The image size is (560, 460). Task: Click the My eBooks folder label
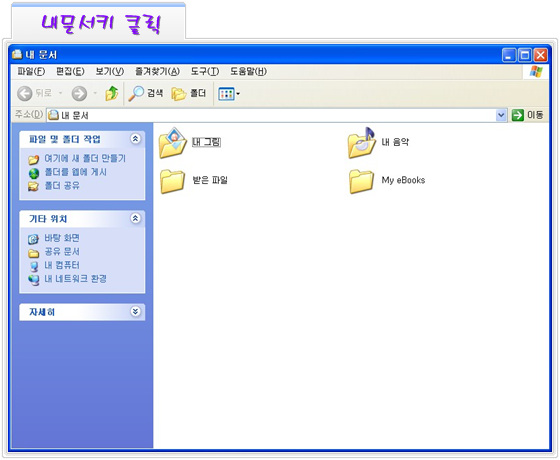pos(403,180)
